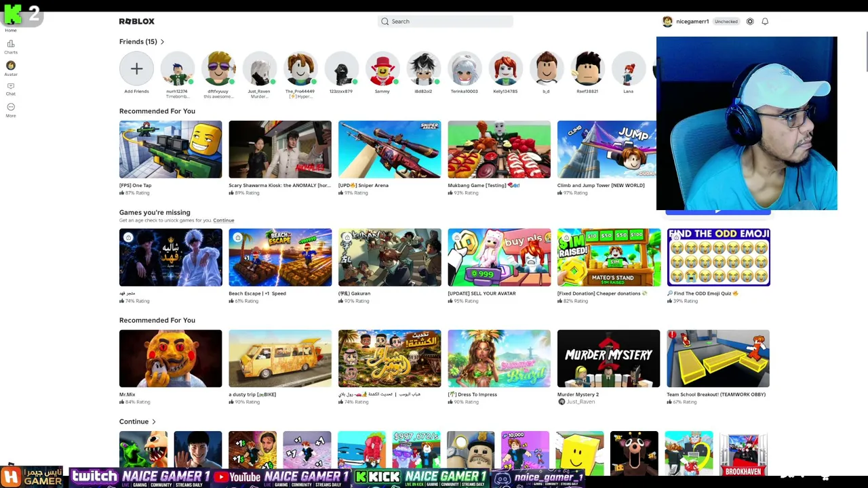Open Team School Breakout thumbnail

click(x=718, y=359)
